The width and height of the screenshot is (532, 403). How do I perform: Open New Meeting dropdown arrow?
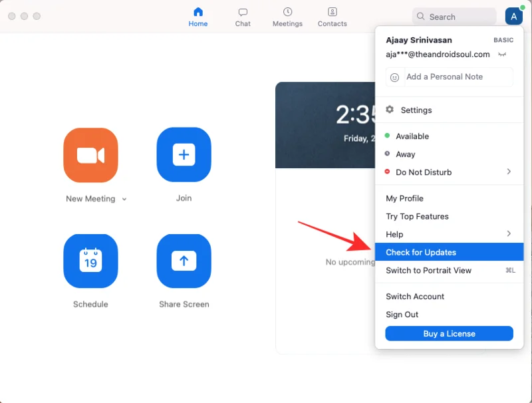click(124, 199)
